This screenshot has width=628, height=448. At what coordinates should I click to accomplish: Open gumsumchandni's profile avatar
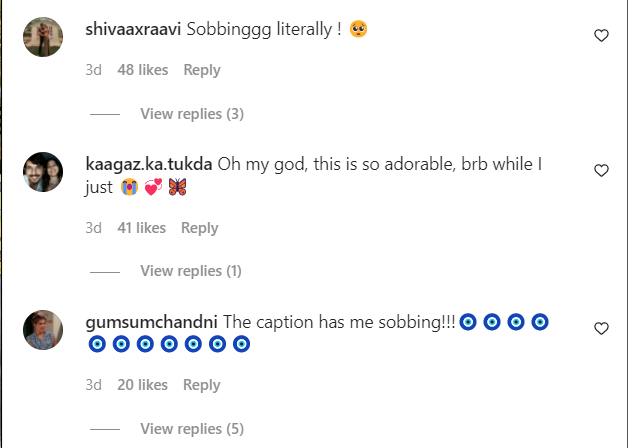pyautogui.click(x=44, y=330)
